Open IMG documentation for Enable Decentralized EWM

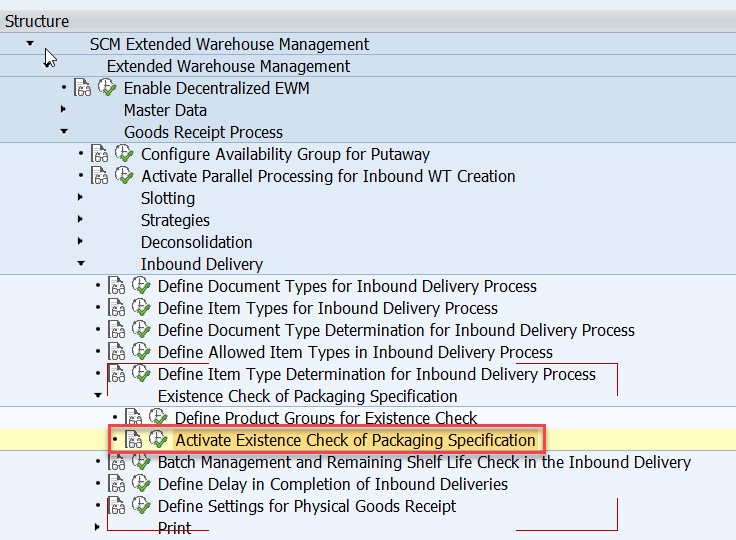[x=83, y=88]
